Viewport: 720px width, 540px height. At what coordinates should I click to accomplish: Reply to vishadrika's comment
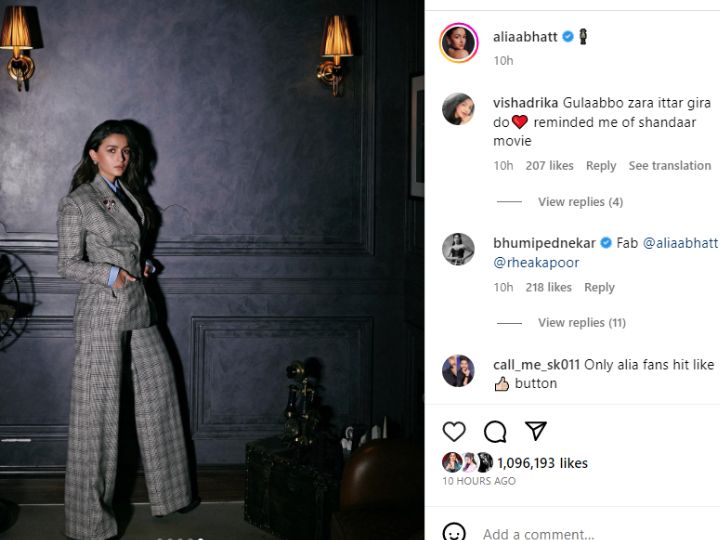tap(601, 166)
